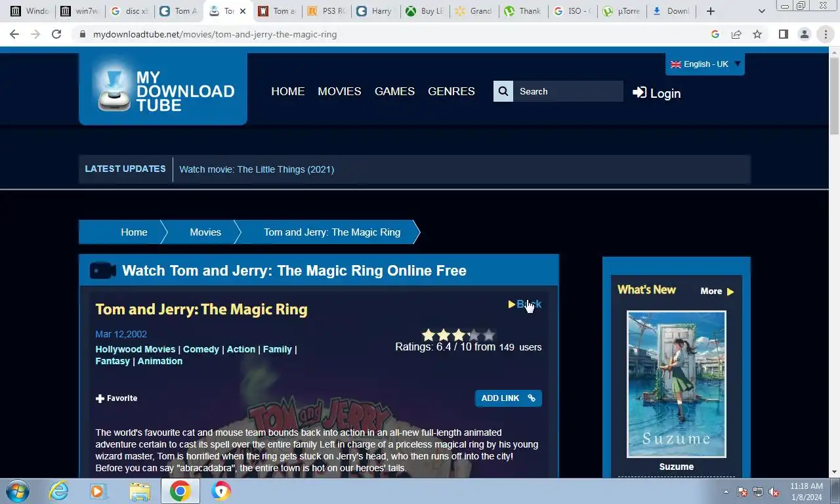Open the HOME nav menu item
This screenshot has height=504, width=840.
tap(288, 91)
